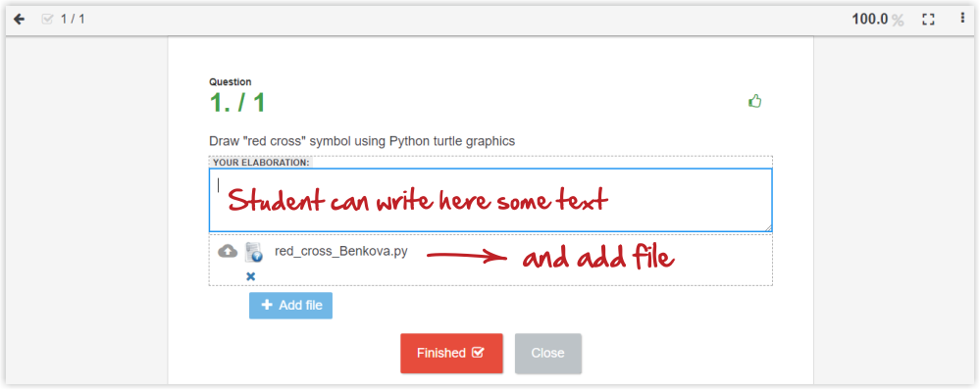Open the three-dots more options menu
The height and width of the screenshot is (390, 980).
coord(962,19)
